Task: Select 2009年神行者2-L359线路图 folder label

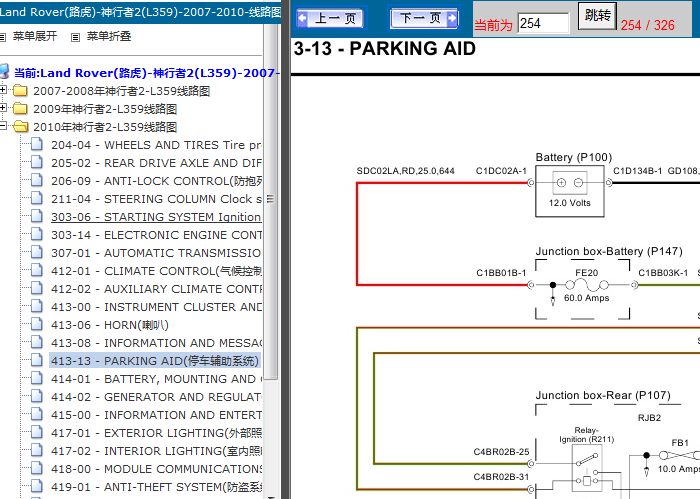Action: coord(105,109)
